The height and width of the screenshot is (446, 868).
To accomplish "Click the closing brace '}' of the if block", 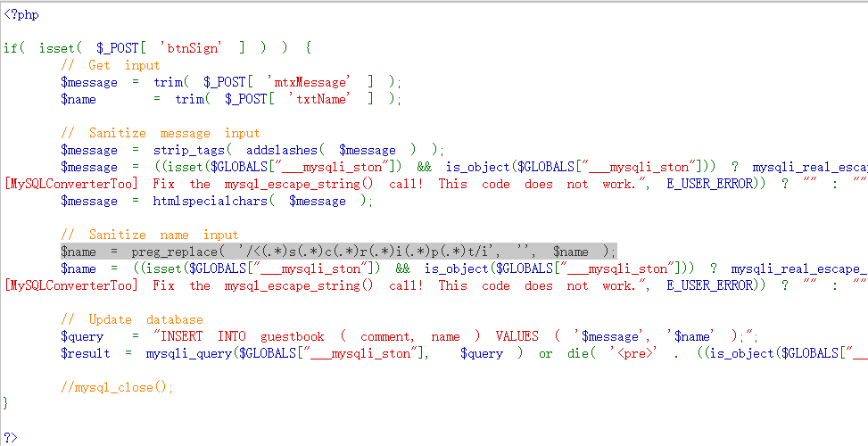I will click(6, 402).
